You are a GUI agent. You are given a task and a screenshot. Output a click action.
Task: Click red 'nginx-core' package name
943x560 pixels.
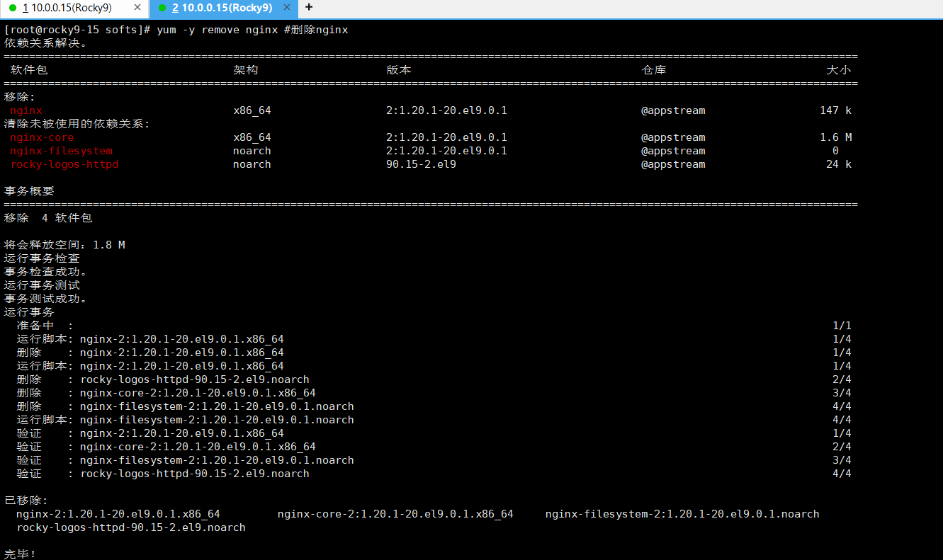click(42, 137)
